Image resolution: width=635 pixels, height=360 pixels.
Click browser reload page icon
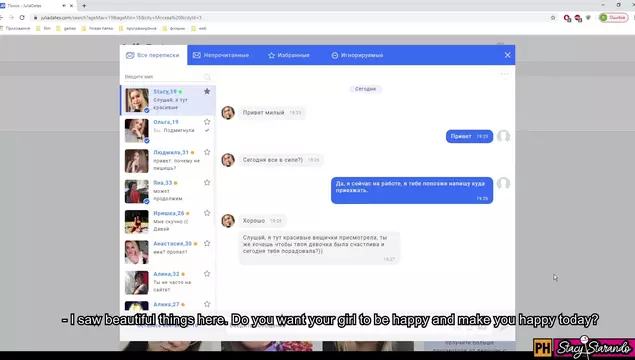(x=22, y=17)
